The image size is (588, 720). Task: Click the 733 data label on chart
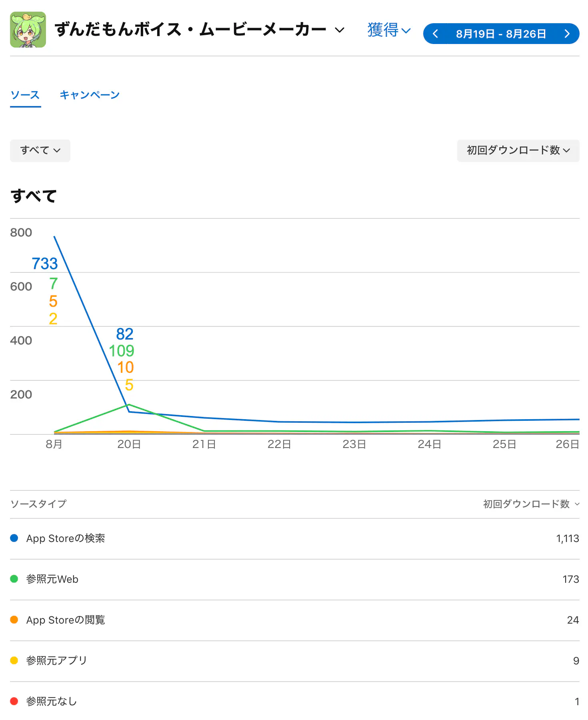(x=45, y=264)
